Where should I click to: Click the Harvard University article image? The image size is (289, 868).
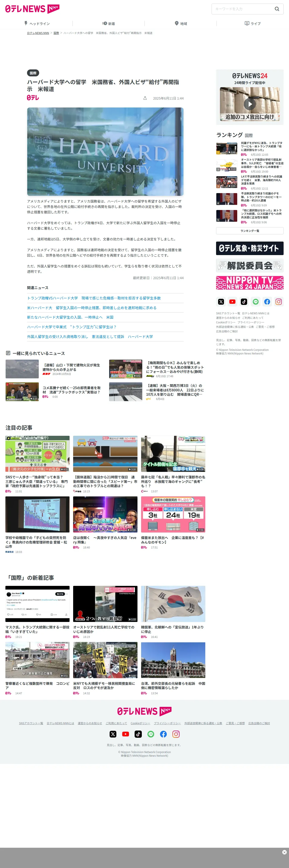105,152
